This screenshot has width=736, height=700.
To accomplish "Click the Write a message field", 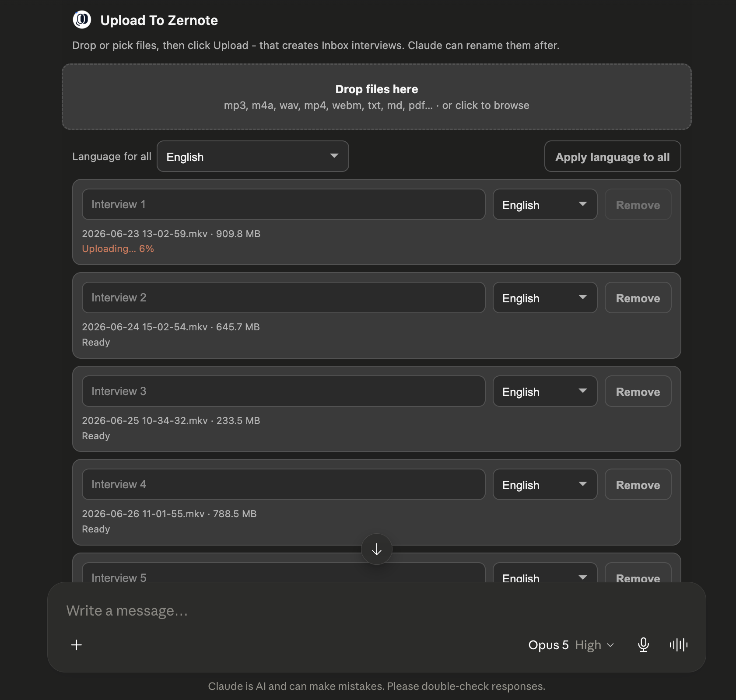I will [376, 611].
